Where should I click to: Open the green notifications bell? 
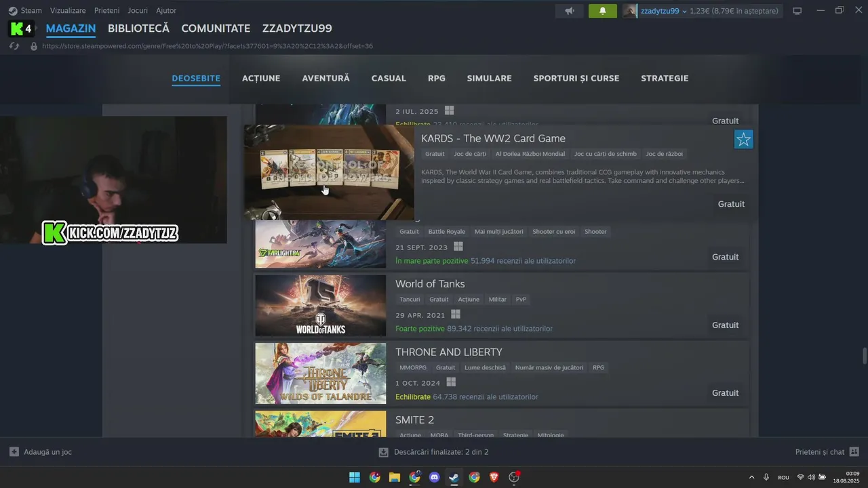point(602,11)
